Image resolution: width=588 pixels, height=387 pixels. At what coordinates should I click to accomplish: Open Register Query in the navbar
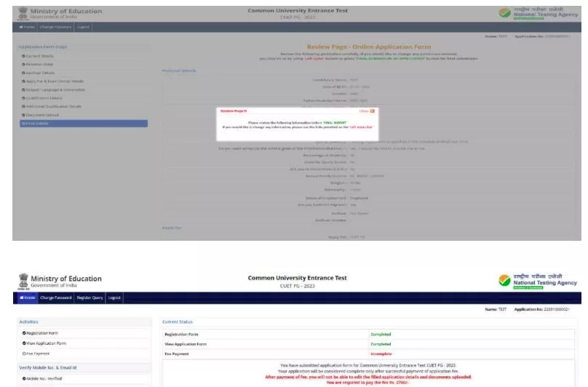click(90, 298)
